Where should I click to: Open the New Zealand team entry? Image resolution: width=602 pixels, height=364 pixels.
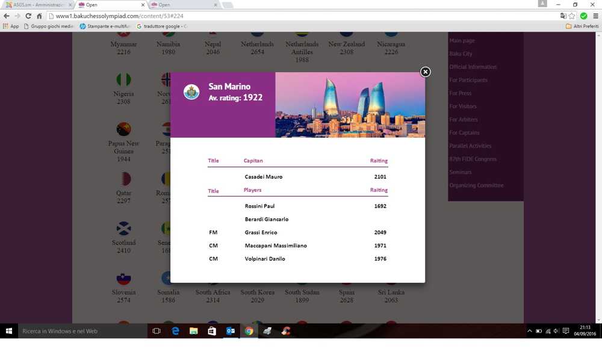346,44
